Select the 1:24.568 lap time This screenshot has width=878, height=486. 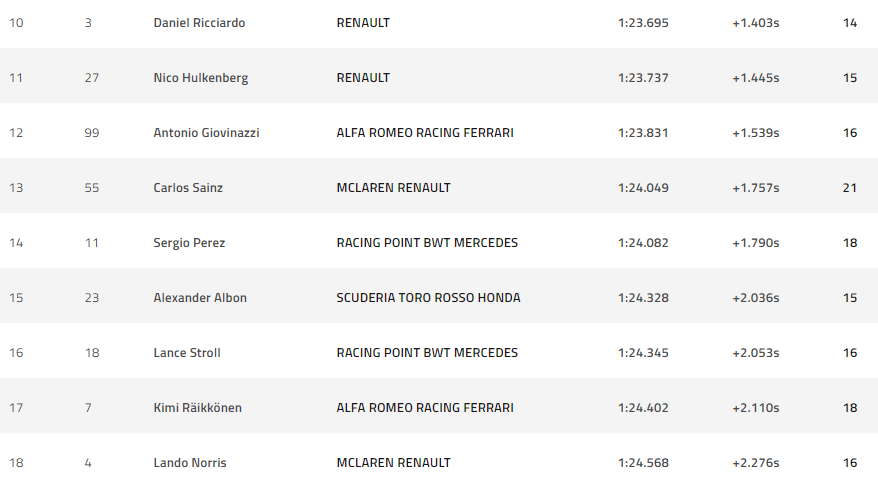[x=643, y=462]
